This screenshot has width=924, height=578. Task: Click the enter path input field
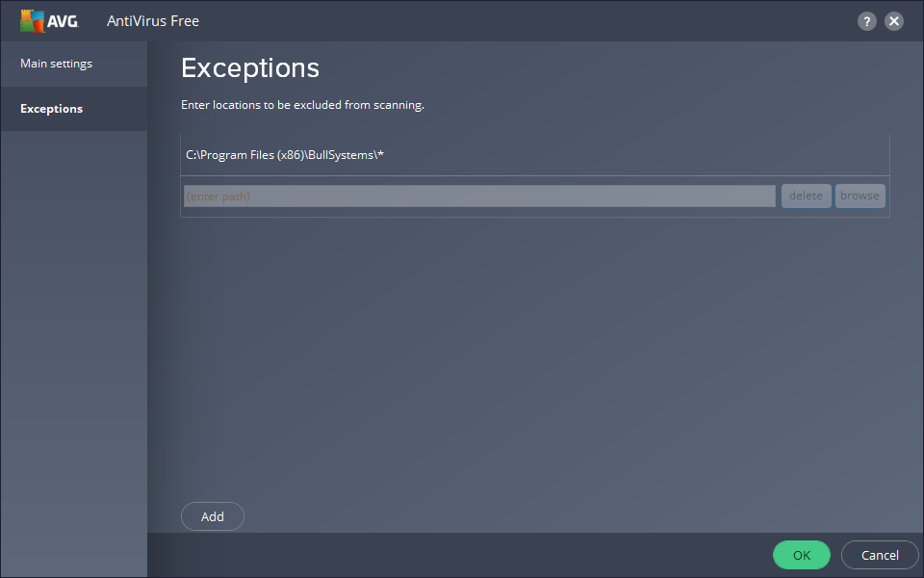[x=479, y=197]
